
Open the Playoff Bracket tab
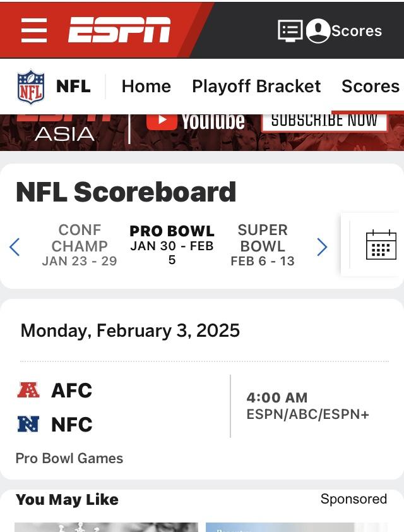click(256, 86)
